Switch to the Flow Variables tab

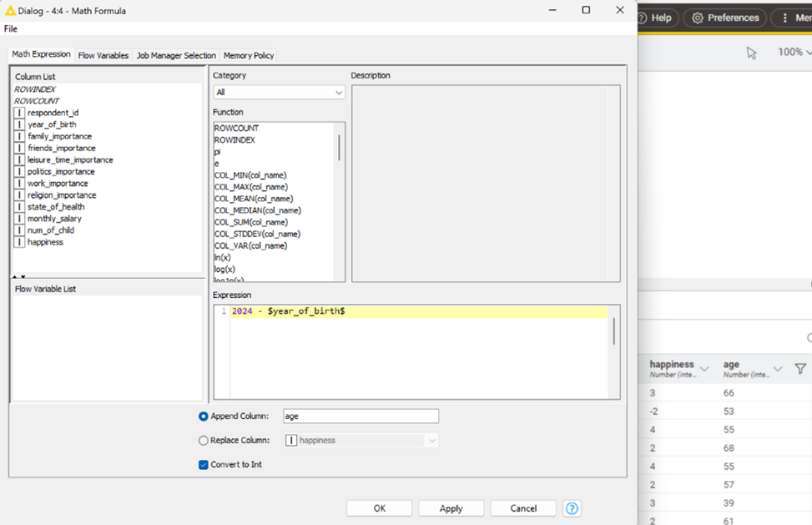pos(103,55)
